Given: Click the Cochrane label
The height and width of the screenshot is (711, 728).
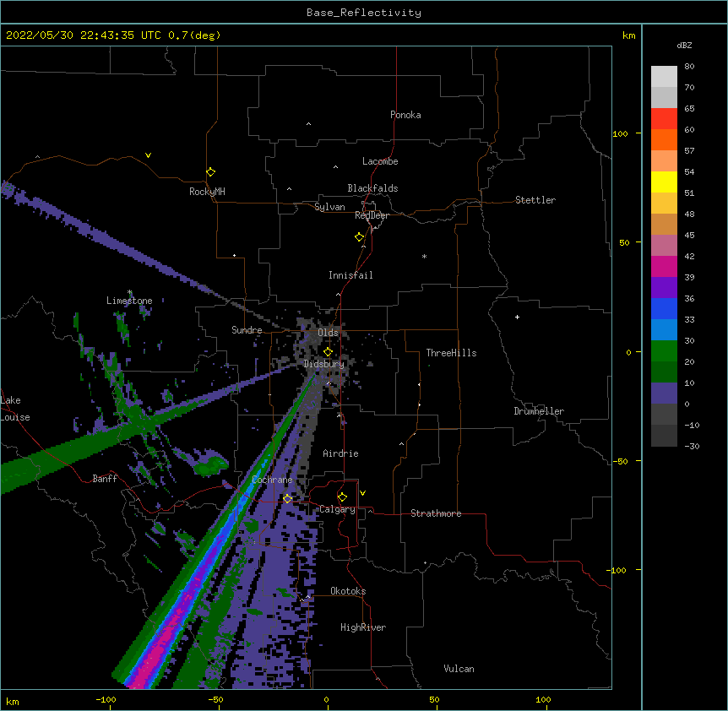Looking at the screenshot, I should tap(272, 480).
